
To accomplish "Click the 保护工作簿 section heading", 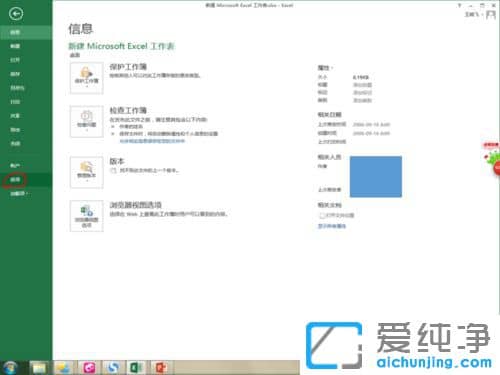I will click(x=128, y=67).
